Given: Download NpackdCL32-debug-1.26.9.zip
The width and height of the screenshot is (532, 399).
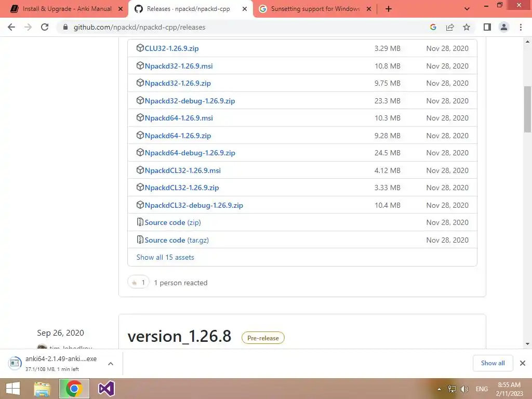Looking at the screenshot, I should coord(194,206).
